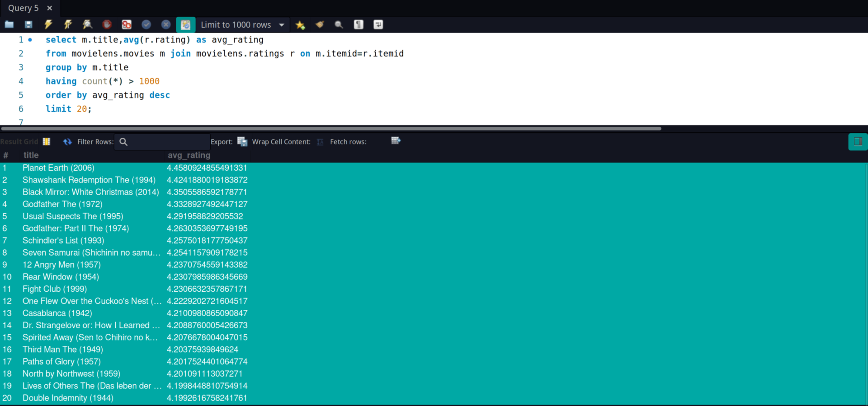Viewport: 868px width, 406px height.
Task: Open the Limit to 1000 rows dropdown
Action: coord(242,25)
